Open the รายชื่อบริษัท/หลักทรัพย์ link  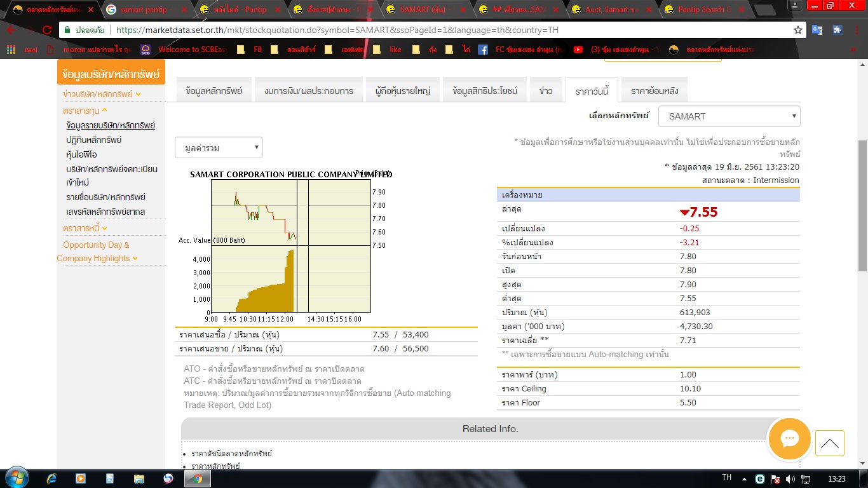pyautogui.click(x=106, y=197)
